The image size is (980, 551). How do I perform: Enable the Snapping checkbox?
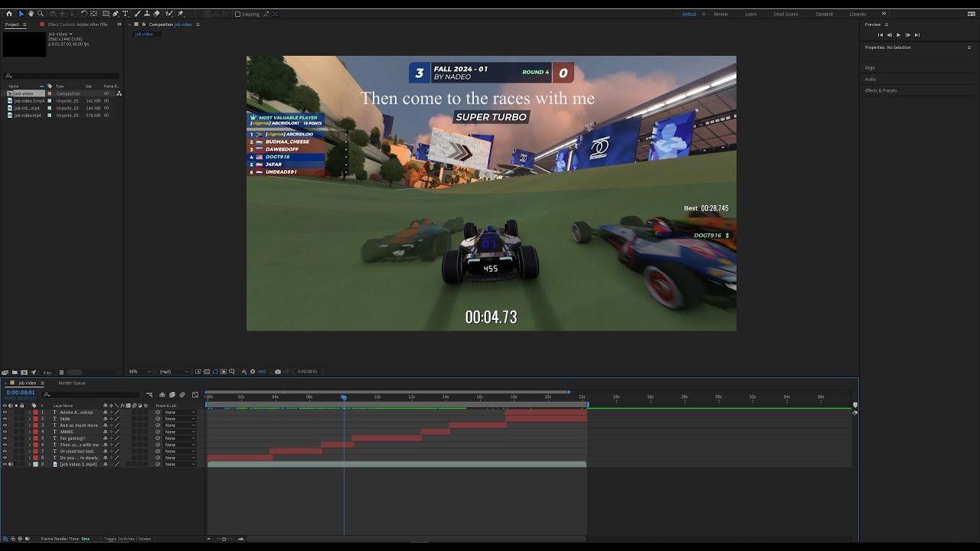coord(237,14)
